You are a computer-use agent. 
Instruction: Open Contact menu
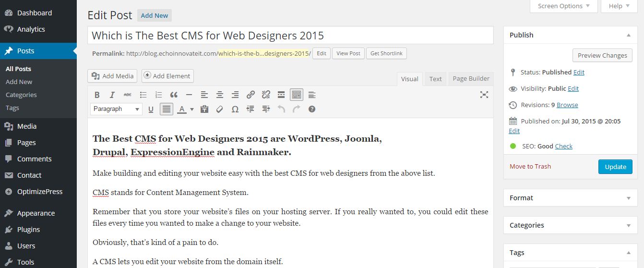pyautogui.click(x=38, y=175)
